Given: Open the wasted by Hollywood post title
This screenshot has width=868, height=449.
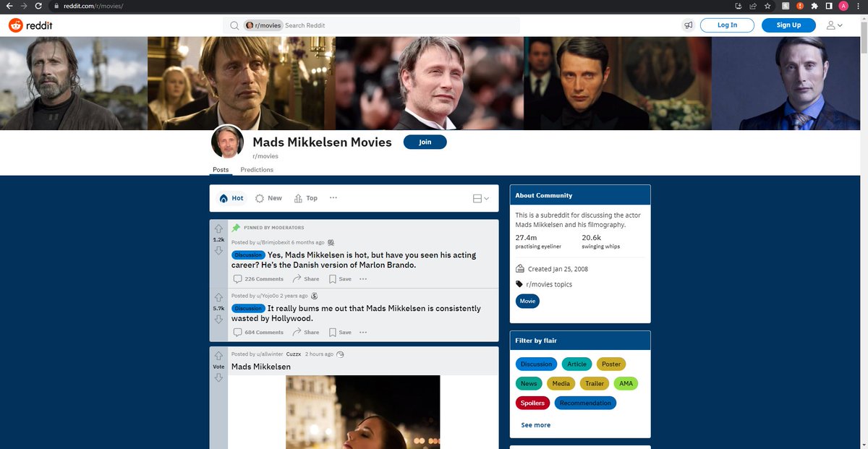Looking at the screenshot, I should [x=356, y=313].
